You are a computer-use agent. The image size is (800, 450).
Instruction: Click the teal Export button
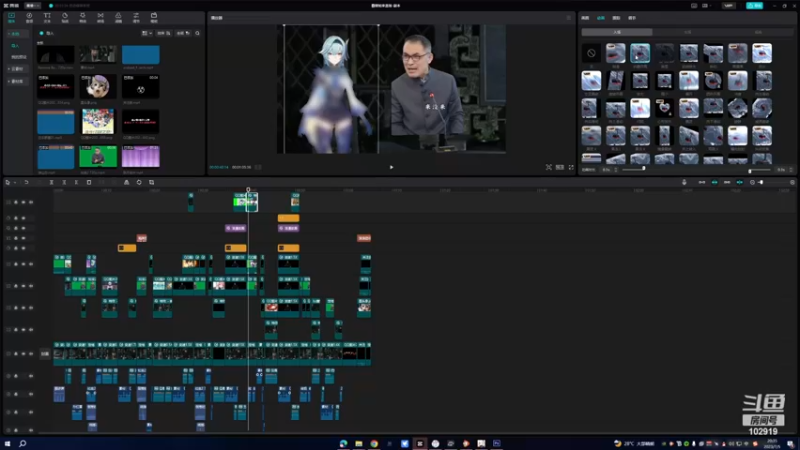coord(755,6)
